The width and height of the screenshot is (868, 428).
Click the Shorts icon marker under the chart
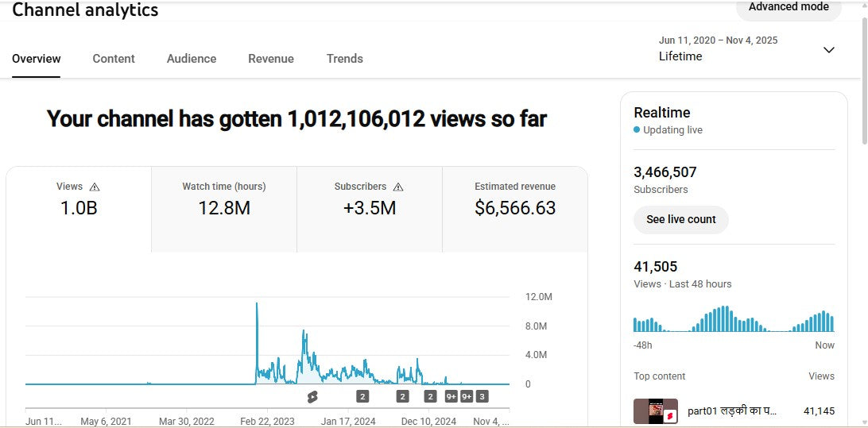point(312,396)
